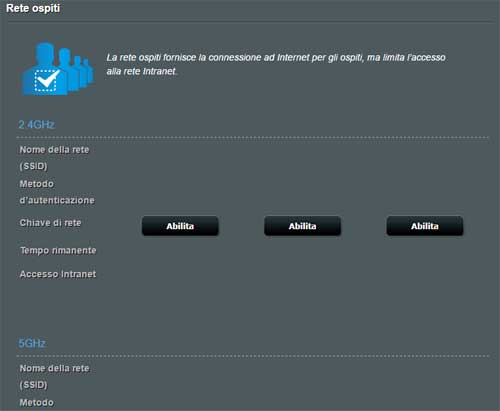This screenshot has height=411, width=500.
Task: Click the (SSID) label under 5GHz
Action: tap(33, 385)
